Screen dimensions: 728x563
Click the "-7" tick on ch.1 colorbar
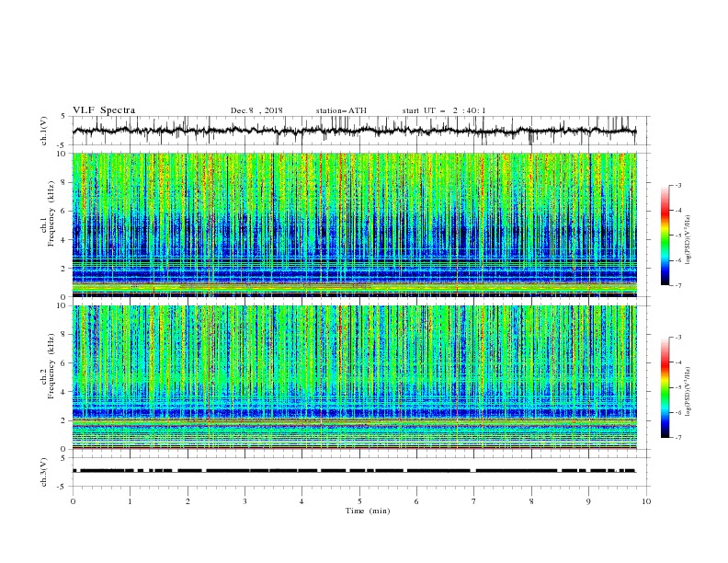pyautogui.click(x=677, y=285)
